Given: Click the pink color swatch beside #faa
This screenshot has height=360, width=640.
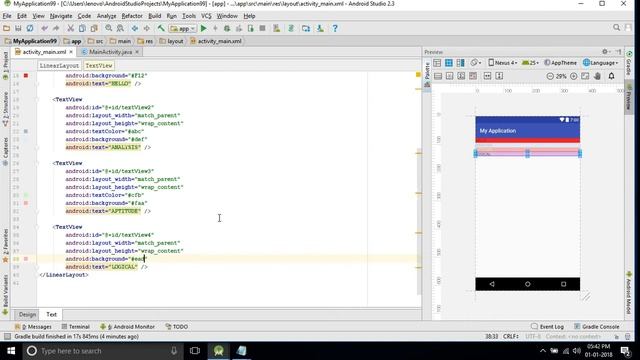Looking at the screenshot, I should pos(26,203).
